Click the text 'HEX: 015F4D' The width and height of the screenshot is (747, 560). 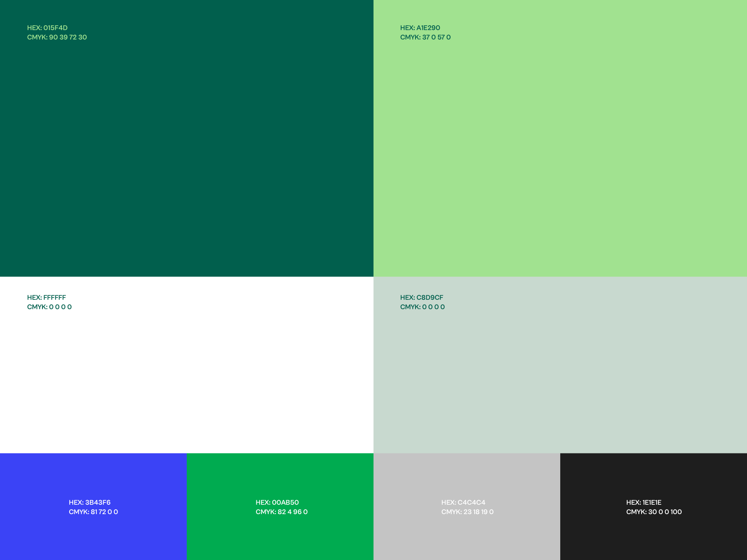47,28
